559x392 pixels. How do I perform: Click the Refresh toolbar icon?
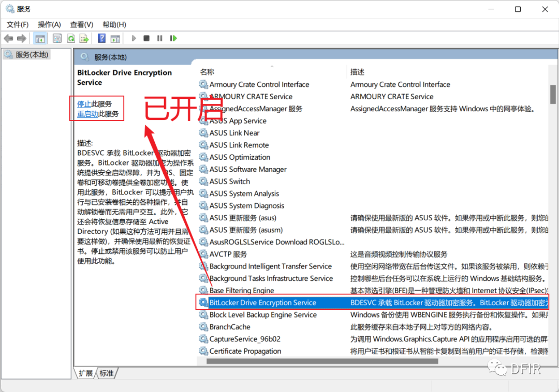(x=71, y=38)
